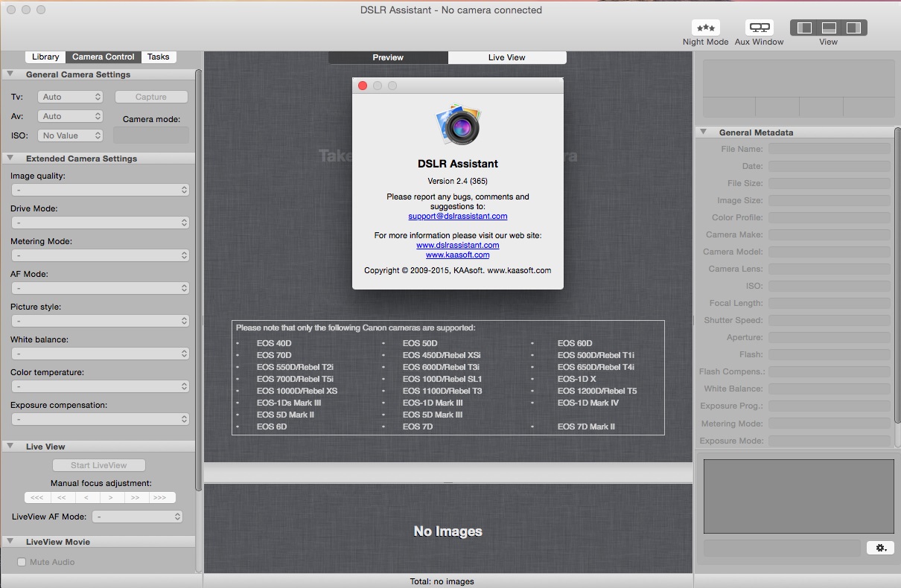Open AF Mode dropdown
The height and width of the screenshot is (588, 901).
click(x=101, y=288)
